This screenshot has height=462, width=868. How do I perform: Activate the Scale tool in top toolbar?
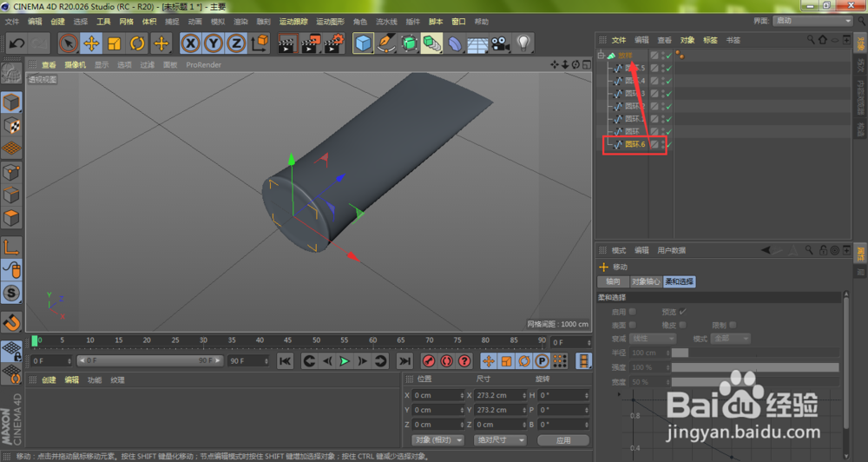(x=115, y=43)
